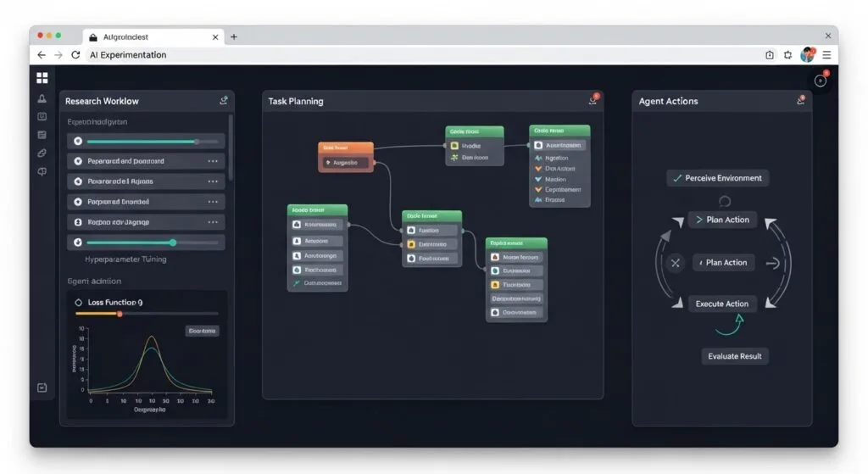
Task: Click the Loss Function 9 title
Action: point(115,303)
